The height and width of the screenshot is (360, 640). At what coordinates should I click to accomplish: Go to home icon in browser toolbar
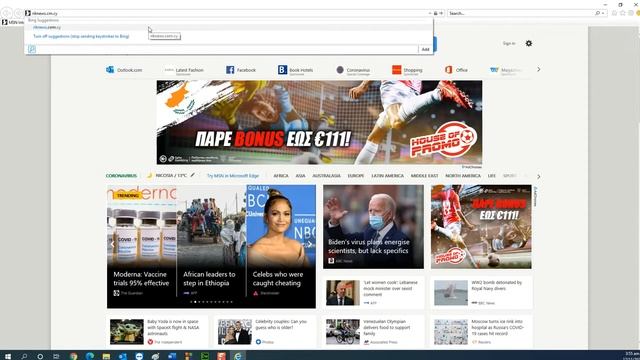click(x=614, y=13)
